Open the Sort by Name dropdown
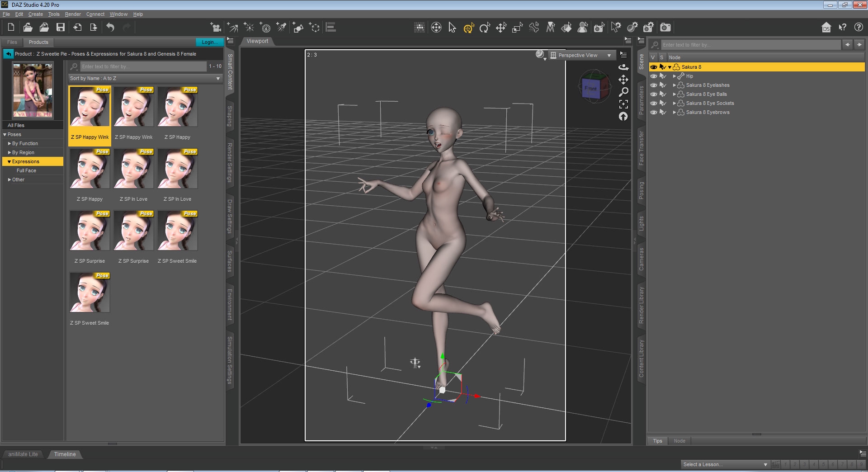This screenshot has width=868, height=472. coord(145,78)
